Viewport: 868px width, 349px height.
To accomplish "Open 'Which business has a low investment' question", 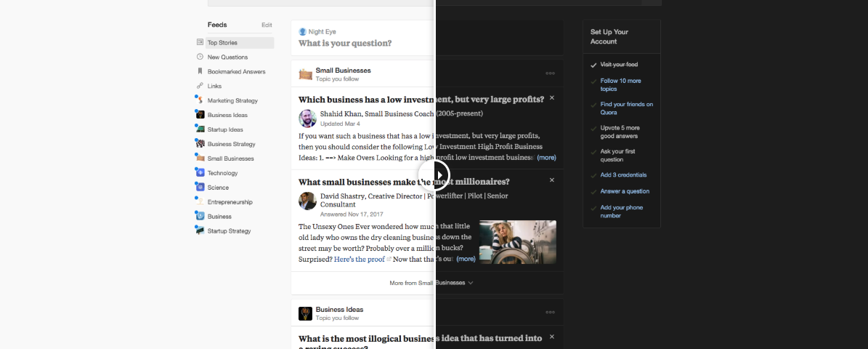I will click(x=421, y=100).
